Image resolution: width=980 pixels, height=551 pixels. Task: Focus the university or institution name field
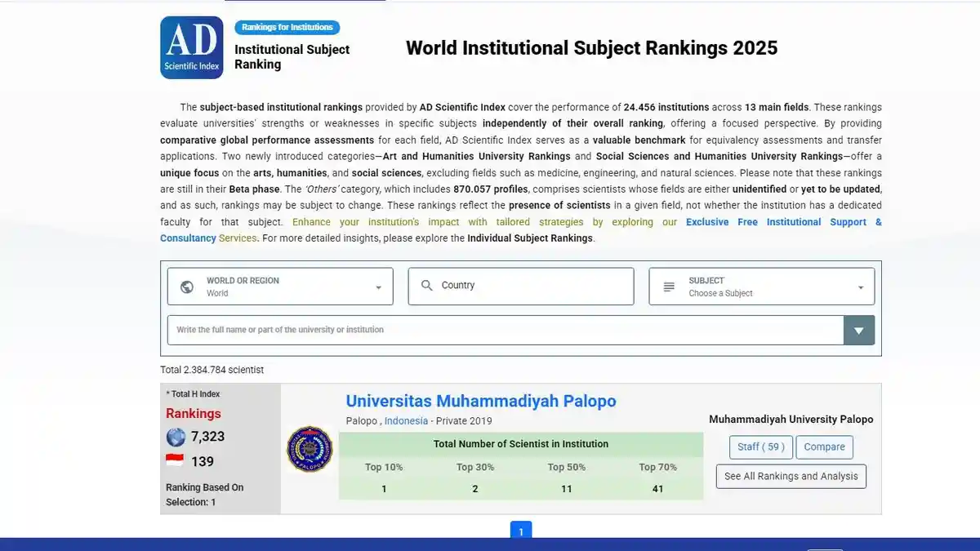(x=506, y=331)
